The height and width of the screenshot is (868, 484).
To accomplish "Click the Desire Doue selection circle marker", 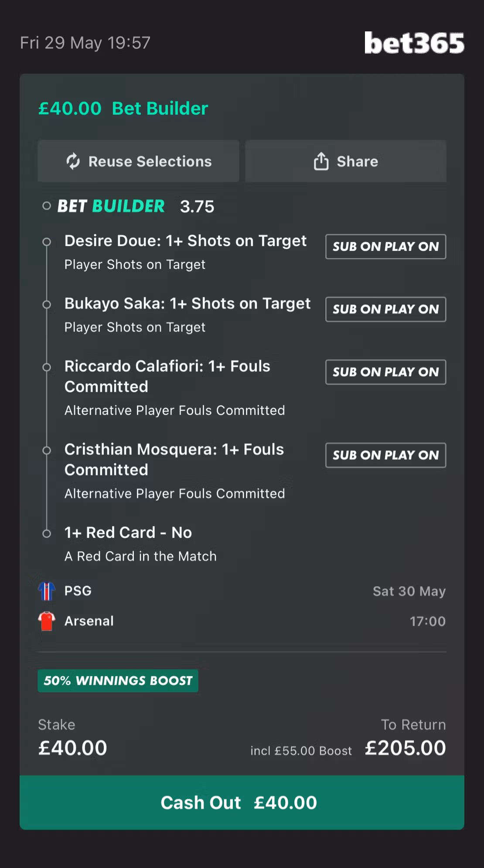I will click(47, 242).
